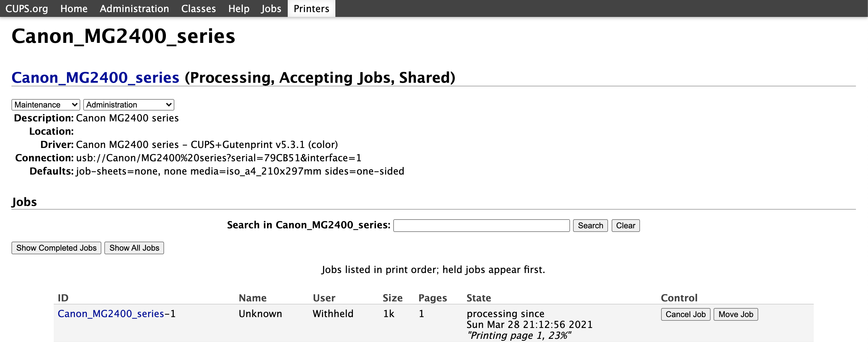Expand the Maintenance dropdown
This screenshot has width=868, height=363.
point(46,105)
